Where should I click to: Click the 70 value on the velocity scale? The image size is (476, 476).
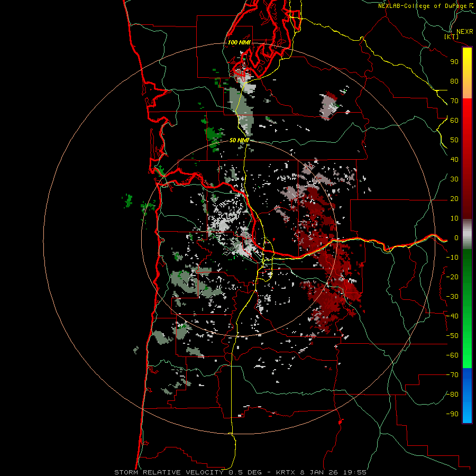[454, 101]
